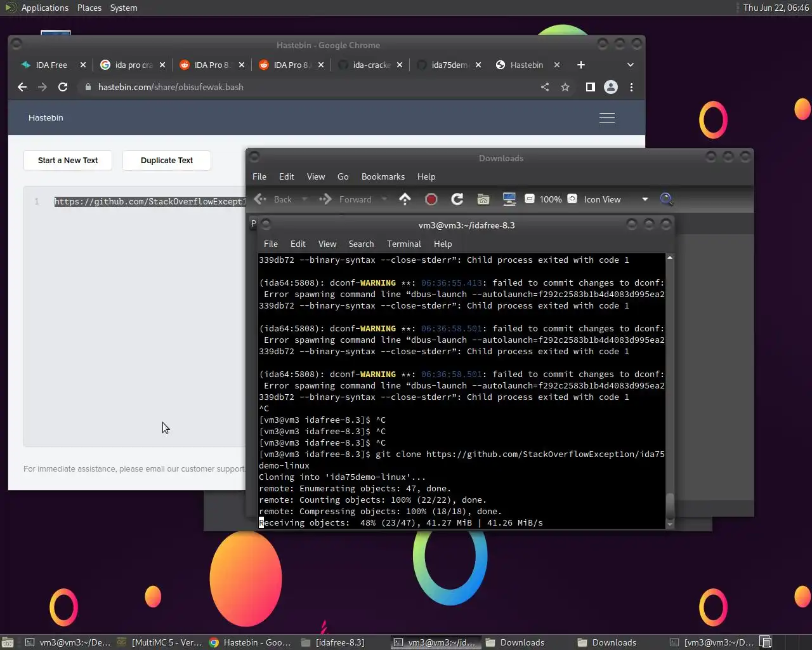Open the Applications menu in top panel
This screenshot has width=812, height=650.
(x=44, y=8)
